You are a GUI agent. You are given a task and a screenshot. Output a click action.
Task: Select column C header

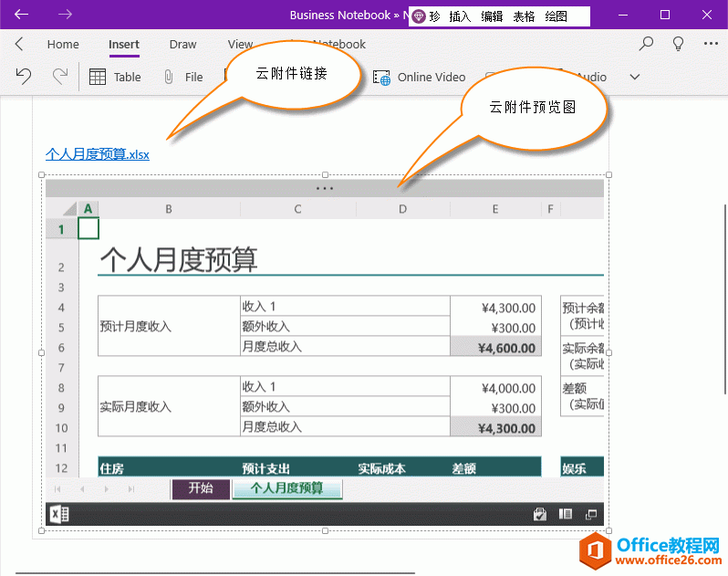pos(298,209)
